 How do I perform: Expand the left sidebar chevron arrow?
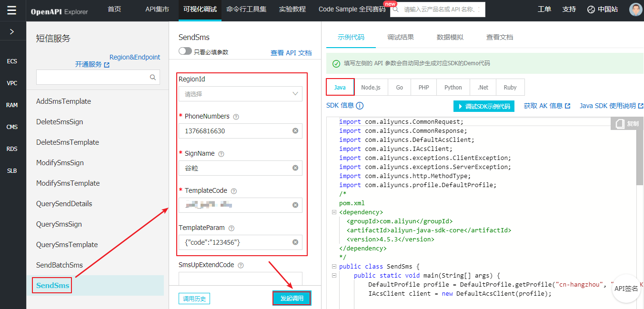[x=12, y=32]
